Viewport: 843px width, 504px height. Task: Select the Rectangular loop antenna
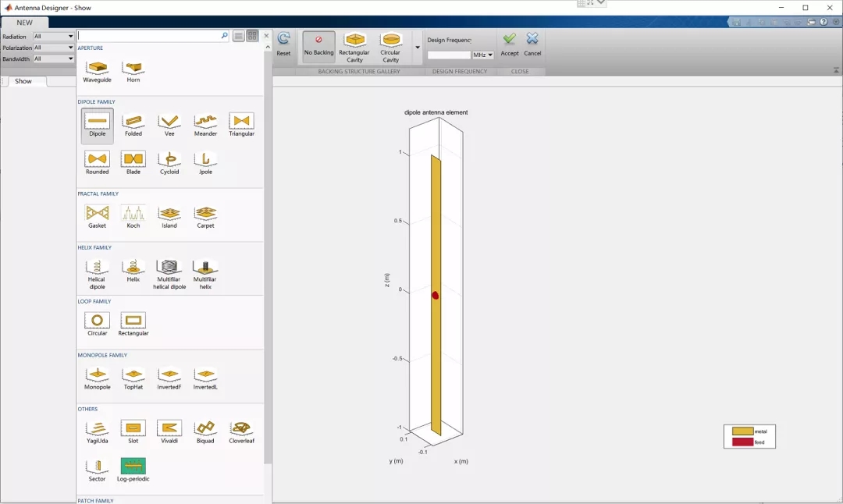point(133,324)
